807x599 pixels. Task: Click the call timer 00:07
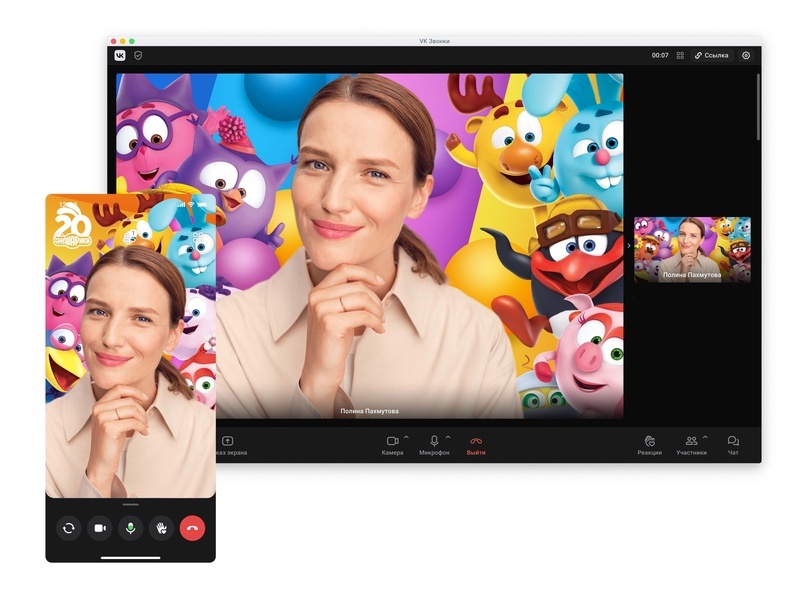(660, 56)
